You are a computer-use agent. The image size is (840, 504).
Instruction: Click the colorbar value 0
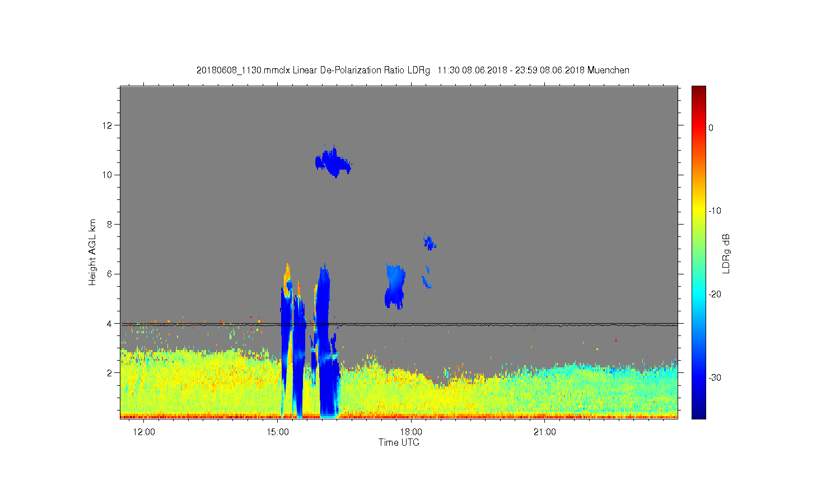coord(711,128)
